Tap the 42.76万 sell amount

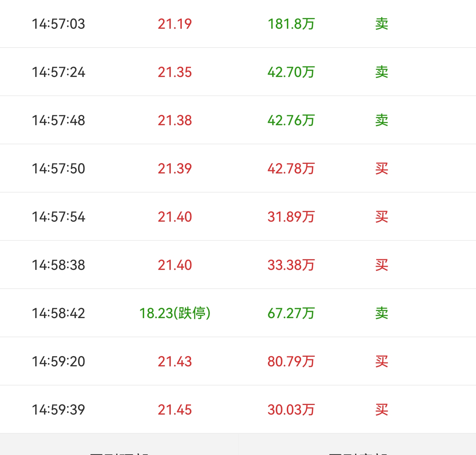(x=291, y=120)
